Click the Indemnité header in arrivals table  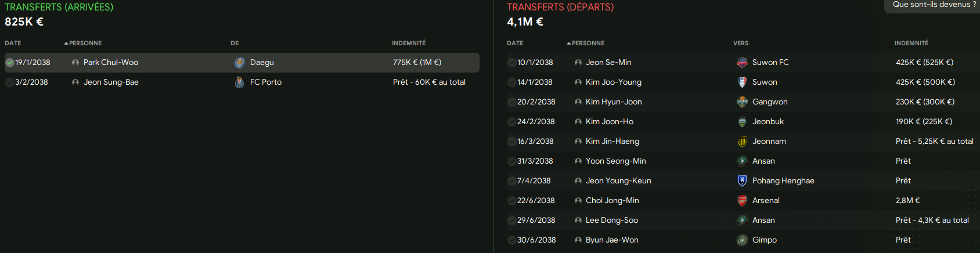tap(409, 44)
